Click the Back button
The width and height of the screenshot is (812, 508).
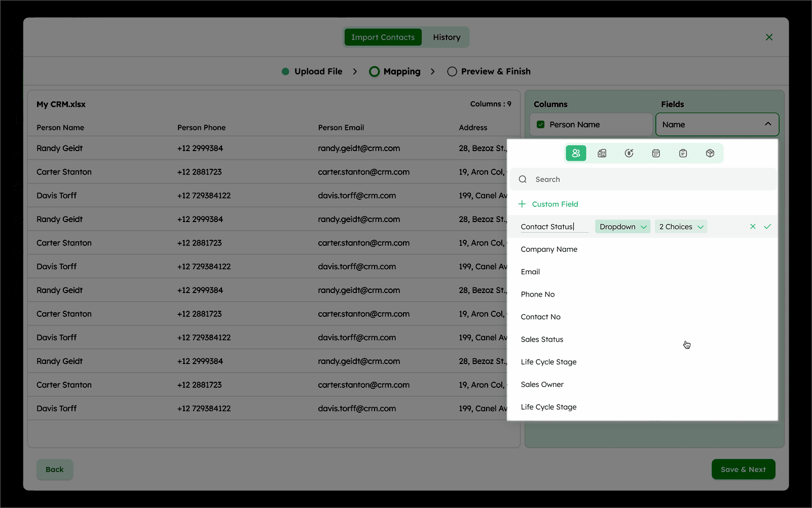(55, 469)
